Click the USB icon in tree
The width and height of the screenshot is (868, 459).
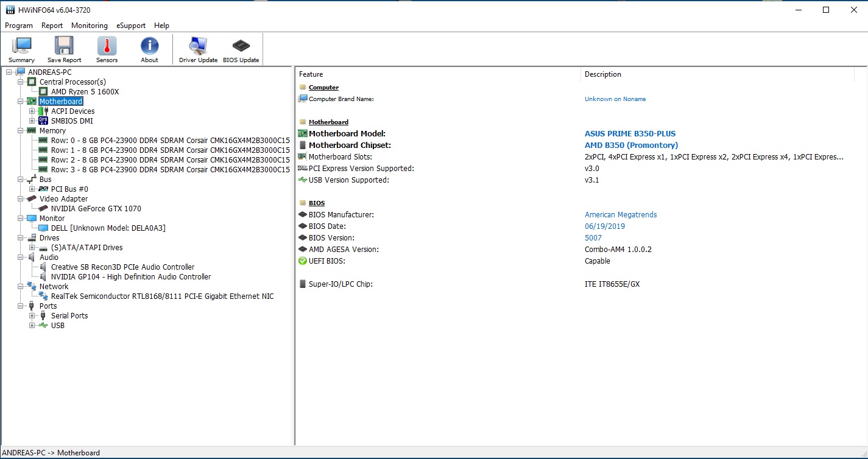43,325
